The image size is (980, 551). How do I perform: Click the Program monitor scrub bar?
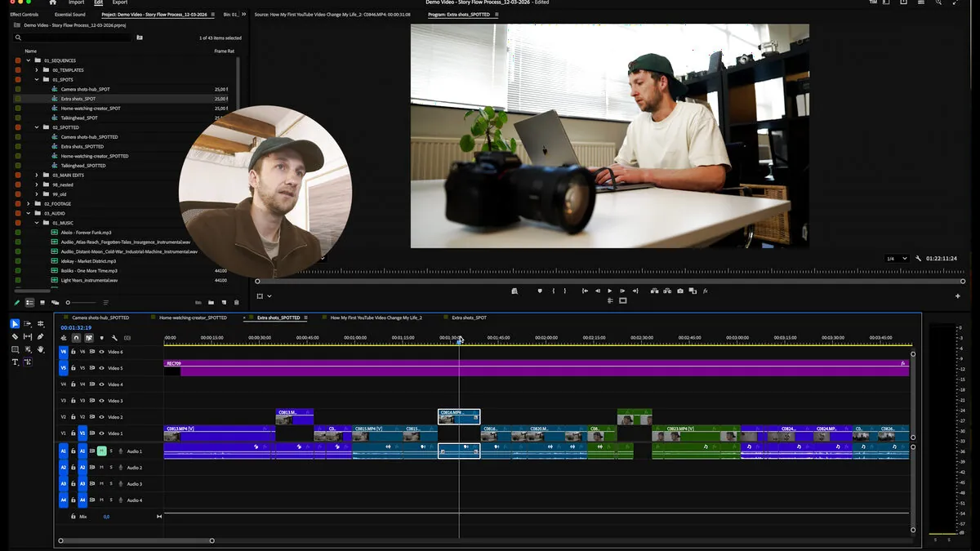point(610,281)
